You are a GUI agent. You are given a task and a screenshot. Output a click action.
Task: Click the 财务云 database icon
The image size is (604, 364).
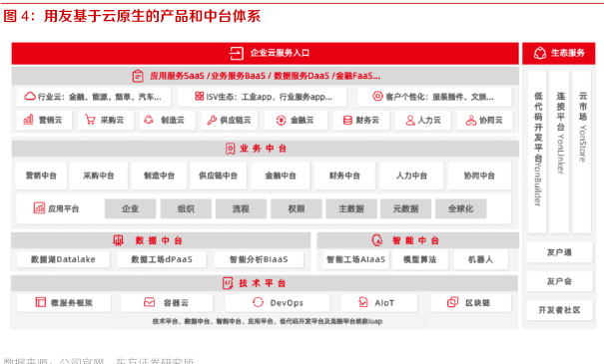coord(347,121)
